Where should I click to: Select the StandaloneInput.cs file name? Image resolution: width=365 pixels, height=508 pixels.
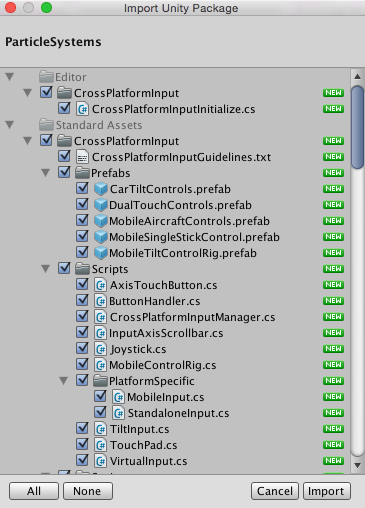pyautogui.click(x=178, y=413)
